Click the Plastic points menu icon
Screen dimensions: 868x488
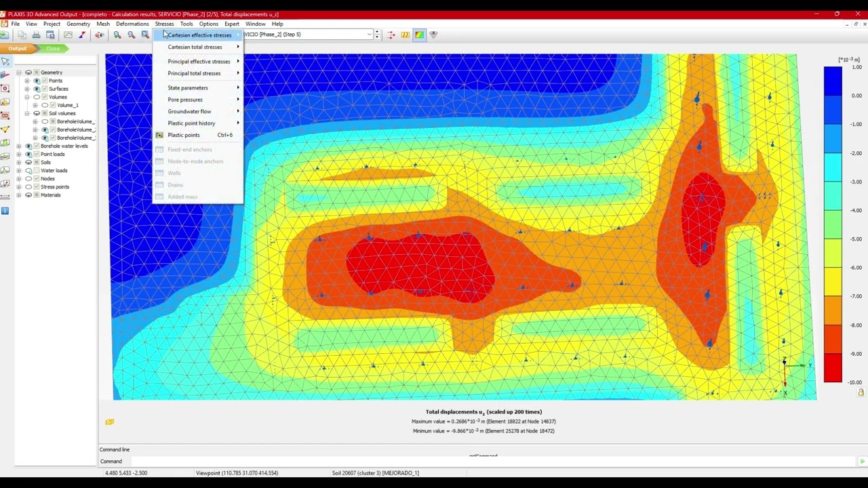[x=159, y=135]
